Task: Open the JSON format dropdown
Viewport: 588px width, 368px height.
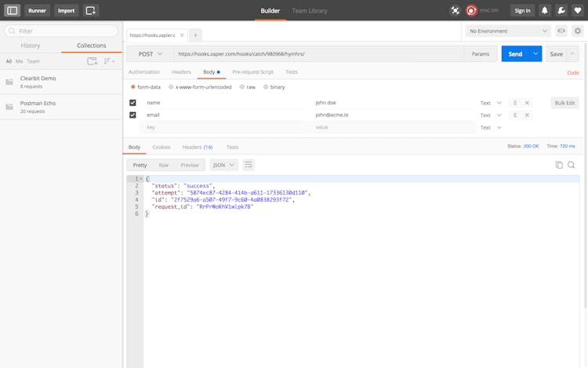Action: 223,165
